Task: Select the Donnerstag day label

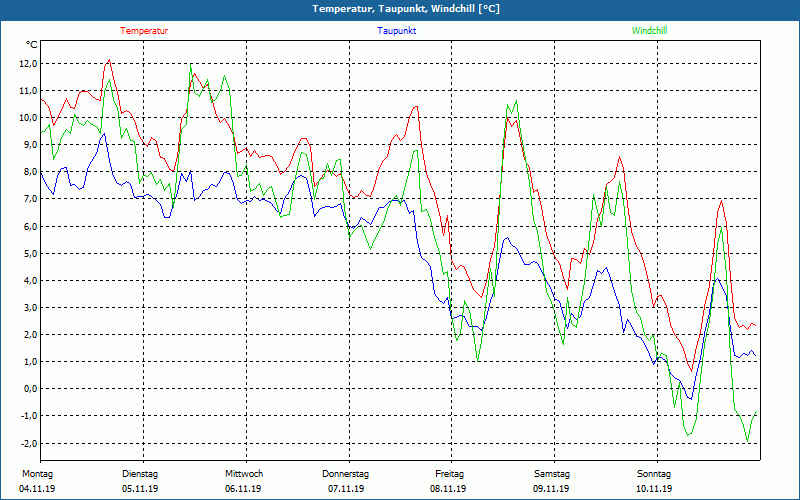Action: click(346, 474)
